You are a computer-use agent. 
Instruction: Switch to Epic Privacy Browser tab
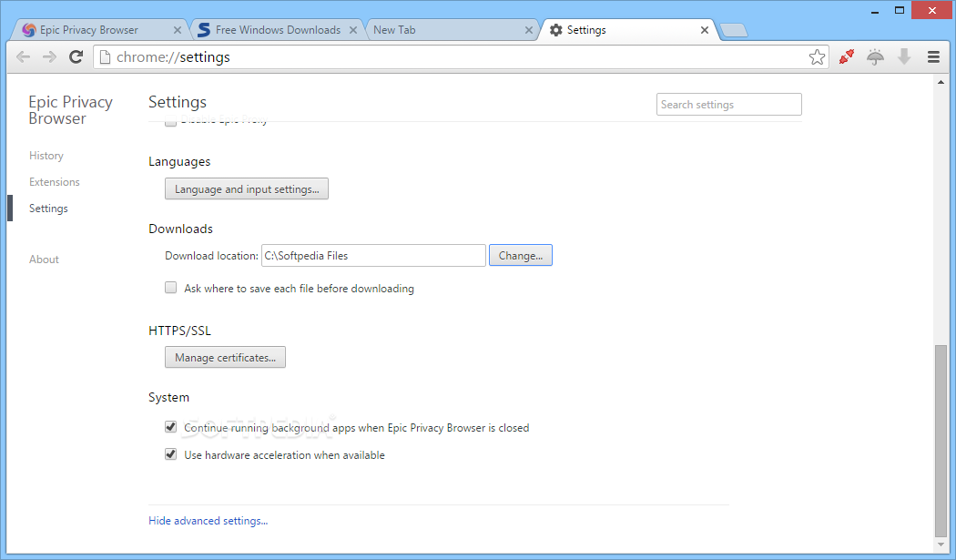coord(101,30)
